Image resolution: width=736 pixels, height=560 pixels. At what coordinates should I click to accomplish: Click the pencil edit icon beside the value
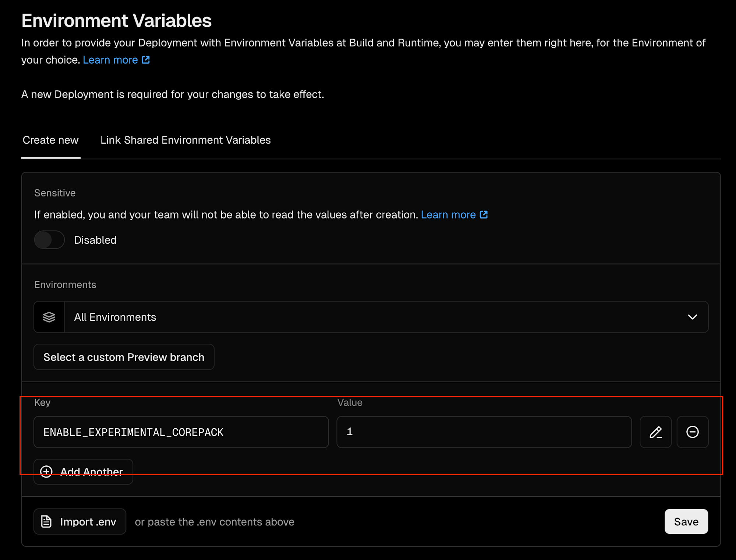click(x=655, y=432)
